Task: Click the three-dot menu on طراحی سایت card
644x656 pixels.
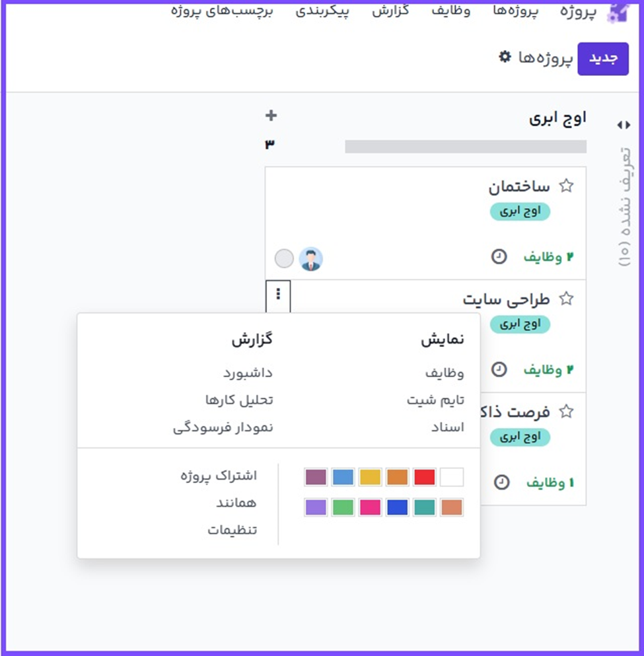Action: (x=278, y=294)
